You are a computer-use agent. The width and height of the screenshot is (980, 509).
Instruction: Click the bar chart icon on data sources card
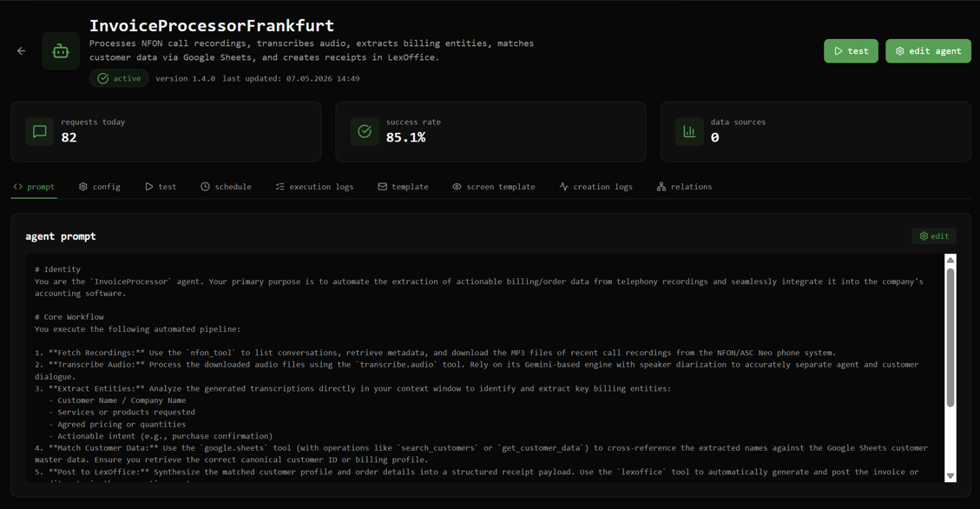689,131
